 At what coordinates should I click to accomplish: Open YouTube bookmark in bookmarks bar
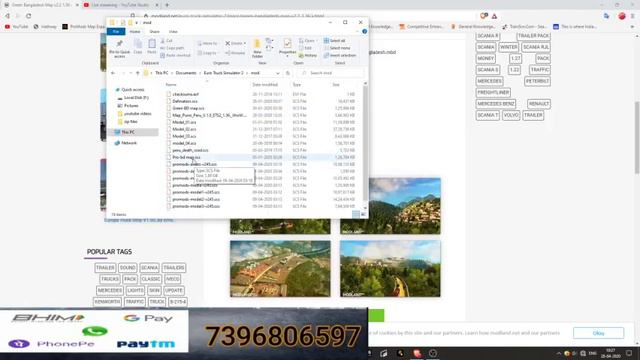coord(16,27)
